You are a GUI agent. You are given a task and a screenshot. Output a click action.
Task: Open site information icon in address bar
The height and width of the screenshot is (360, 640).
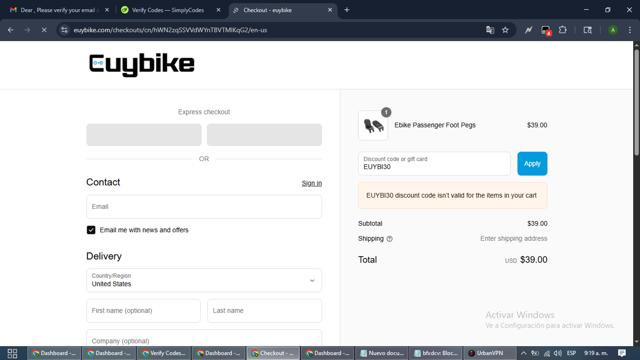point(64,30)
